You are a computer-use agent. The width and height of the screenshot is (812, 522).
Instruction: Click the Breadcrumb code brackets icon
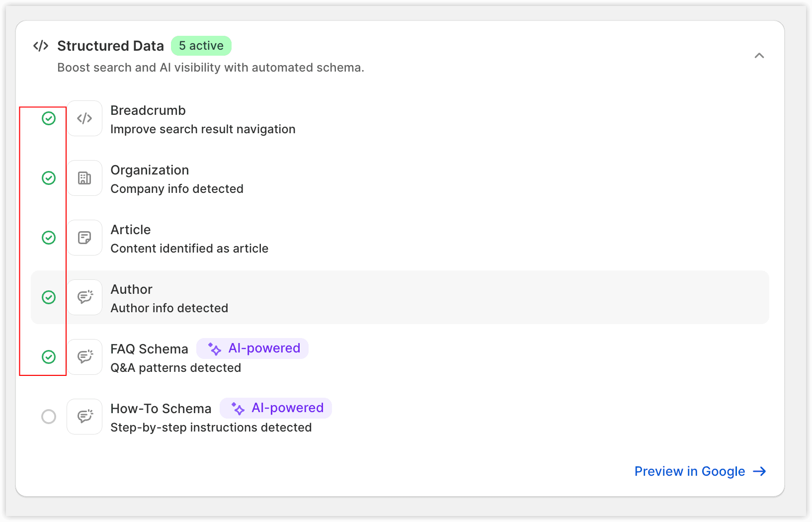coord(84,118)
